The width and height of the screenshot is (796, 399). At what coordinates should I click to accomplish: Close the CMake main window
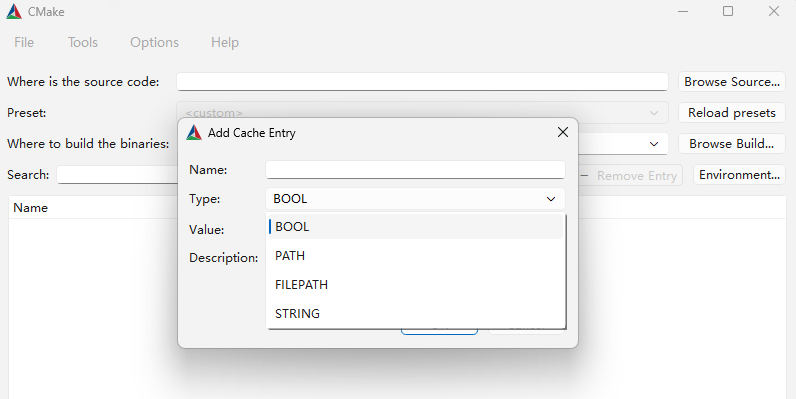pyautogui.click(x=774, y=11)
